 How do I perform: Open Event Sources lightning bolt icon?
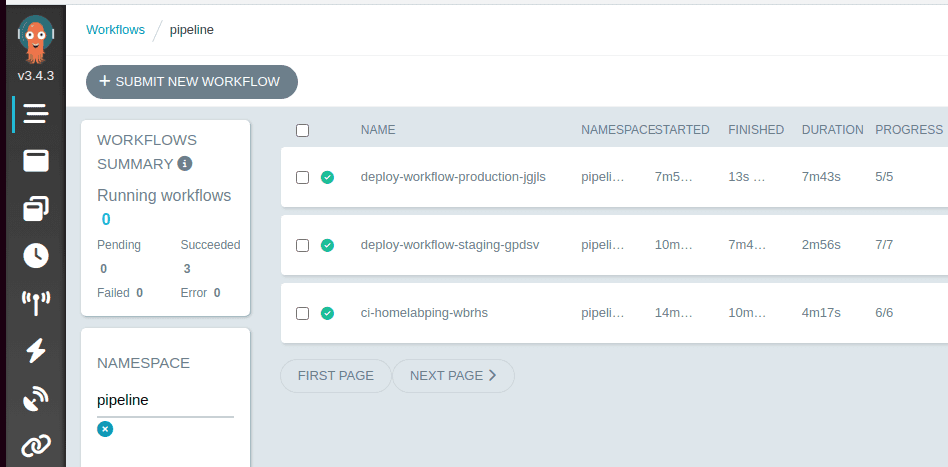point(36,350)
